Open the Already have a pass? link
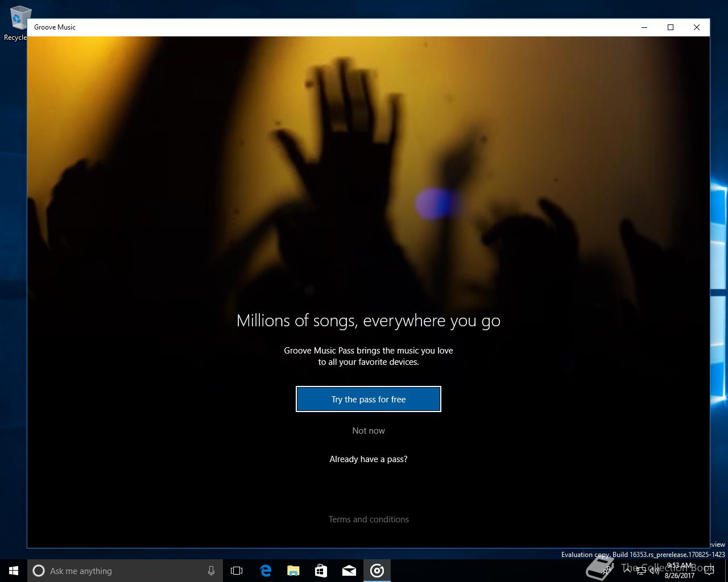The width and height of the screenshot is (728, 582). [x=369, y=459]
